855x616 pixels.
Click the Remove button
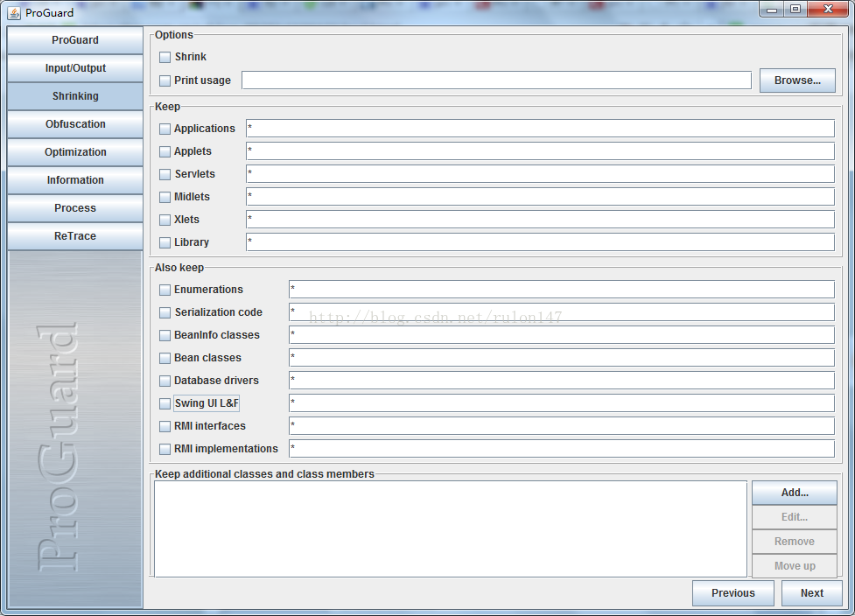[795, 542]
